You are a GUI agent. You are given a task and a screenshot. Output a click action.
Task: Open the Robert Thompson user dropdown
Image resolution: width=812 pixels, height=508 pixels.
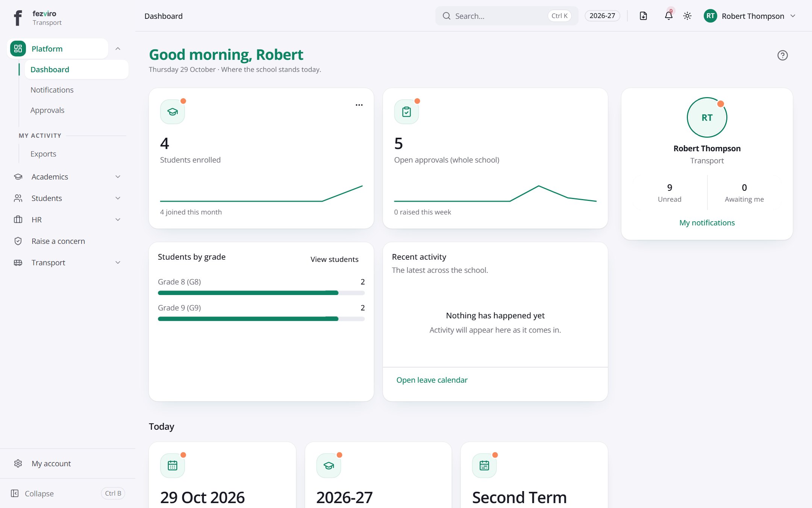[x=750, y=16]
